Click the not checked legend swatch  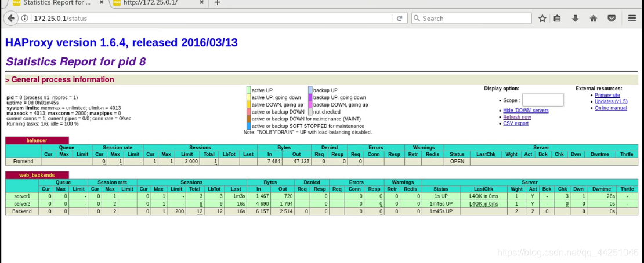pos(310,111)
